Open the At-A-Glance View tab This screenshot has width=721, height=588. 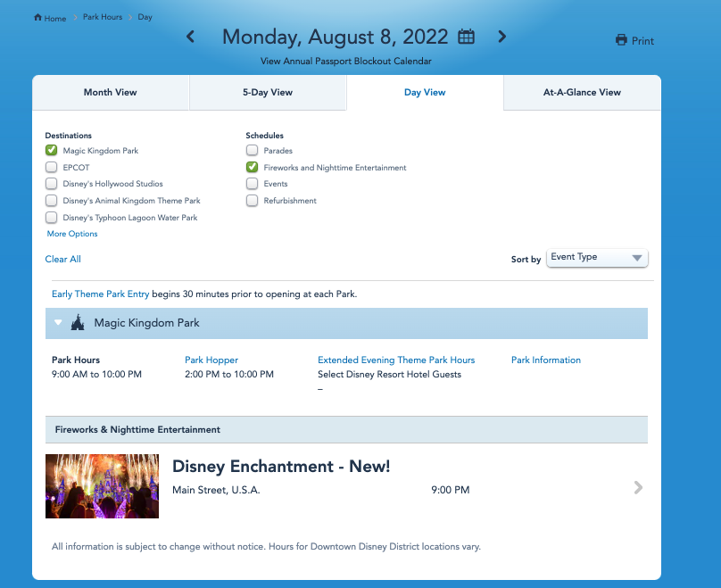tap(582, 93)
